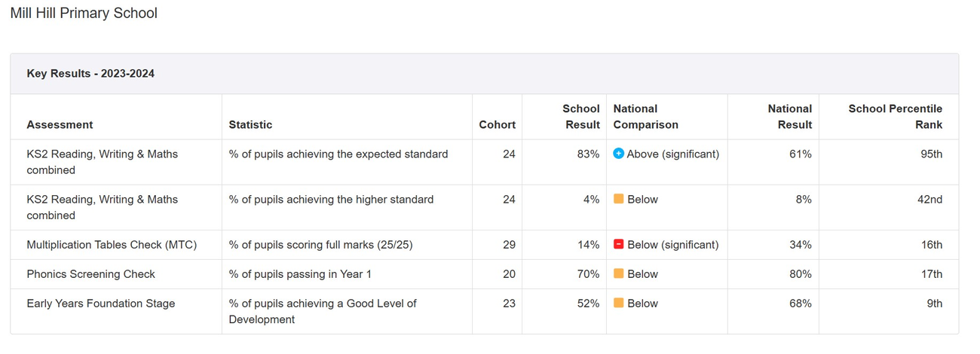Click the National Comparison column header
This screenshot has height=354, width=980.
[x=645, y=117]
